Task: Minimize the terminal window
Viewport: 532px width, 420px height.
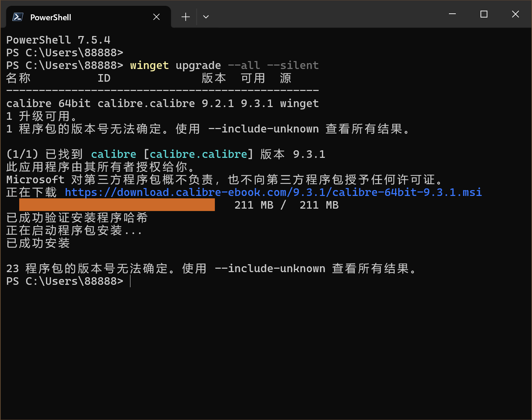Action: 452,14
